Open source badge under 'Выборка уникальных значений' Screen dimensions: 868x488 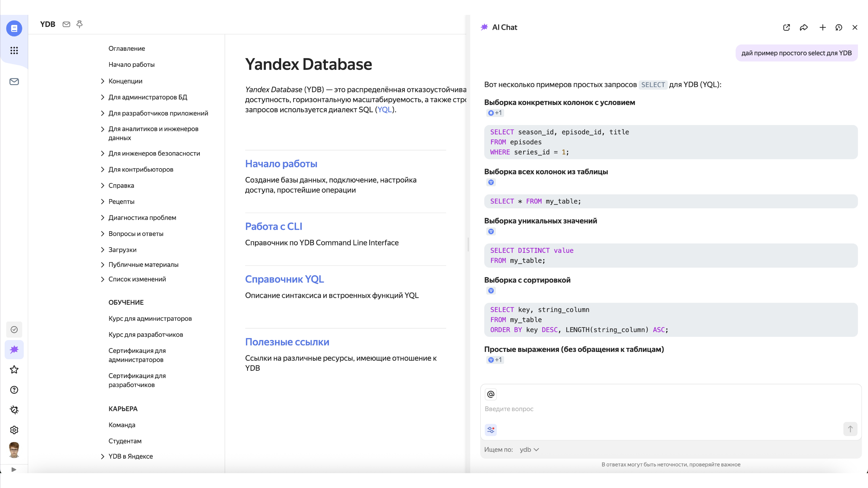click(x=491, y=231)
